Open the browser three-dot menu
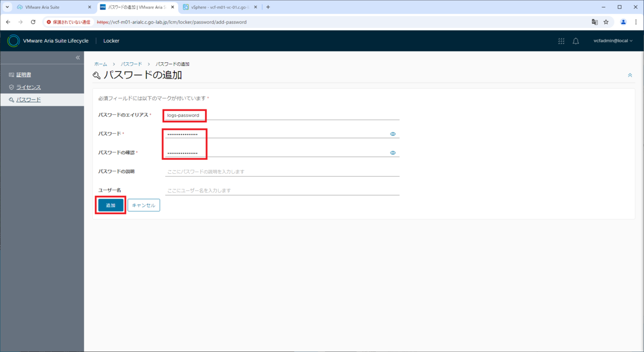The image size is (644, 352). tap(635, 22)
